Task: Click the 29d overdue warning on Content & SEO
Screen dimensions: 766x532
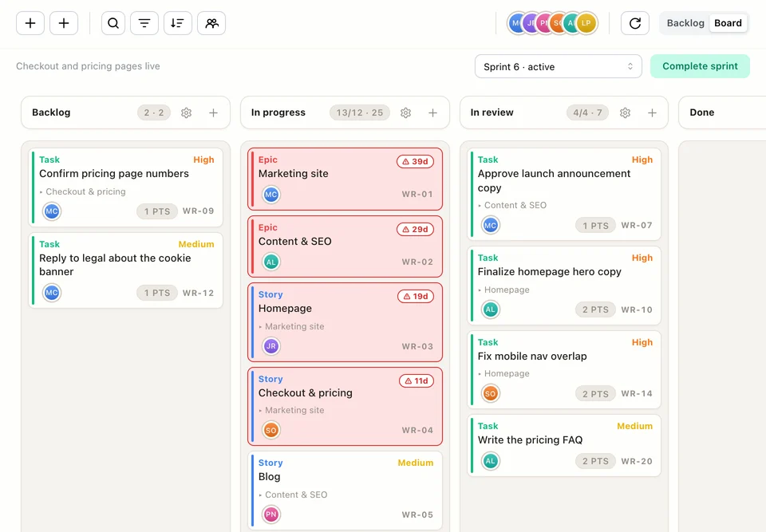Action: [415, 229]
